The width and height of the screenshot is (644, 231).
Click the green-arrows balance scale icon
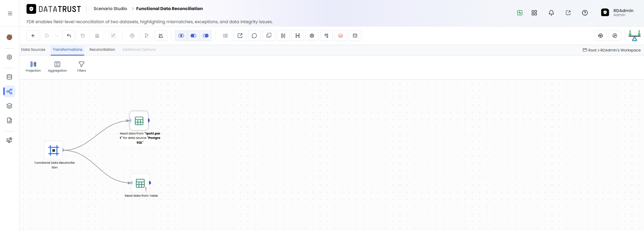[635, 36]
